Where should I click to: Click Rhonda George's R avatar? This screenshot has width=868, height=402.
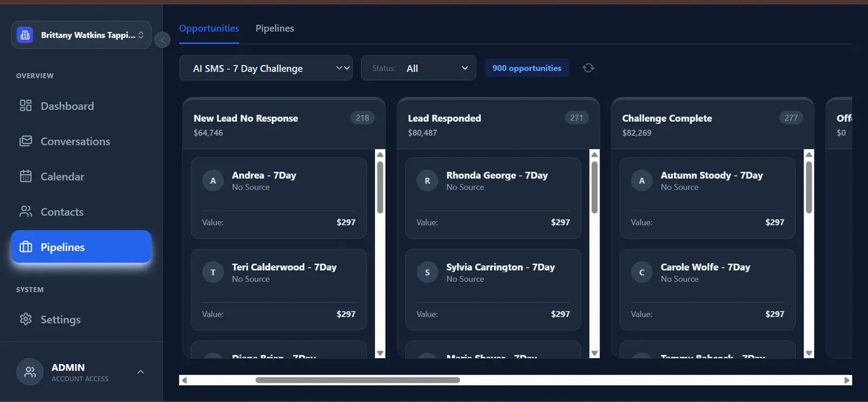(x=427, y=181)
